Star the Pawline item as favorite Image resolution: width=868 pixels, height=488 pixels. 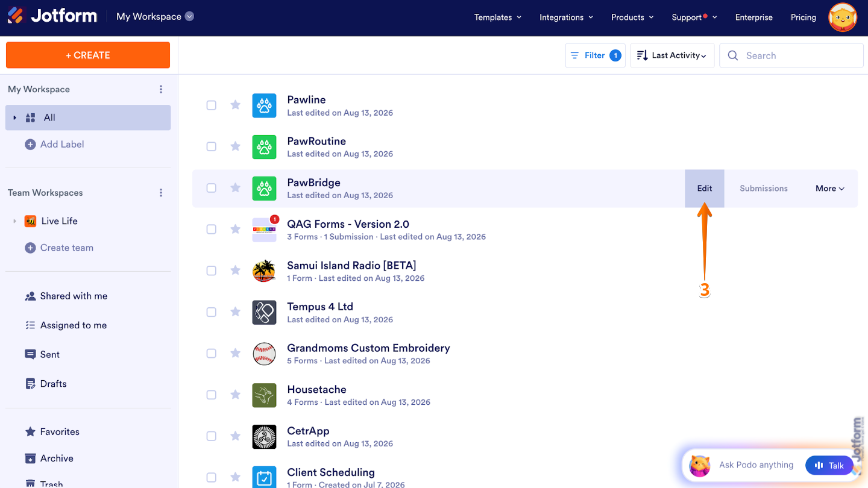[236, 105]
